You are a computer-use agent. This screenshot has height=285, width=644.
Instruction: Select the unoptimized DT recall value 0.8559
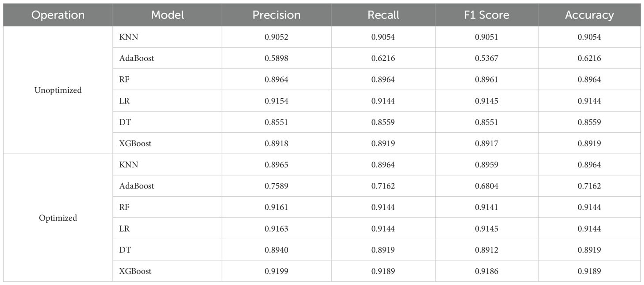(383, 122)
